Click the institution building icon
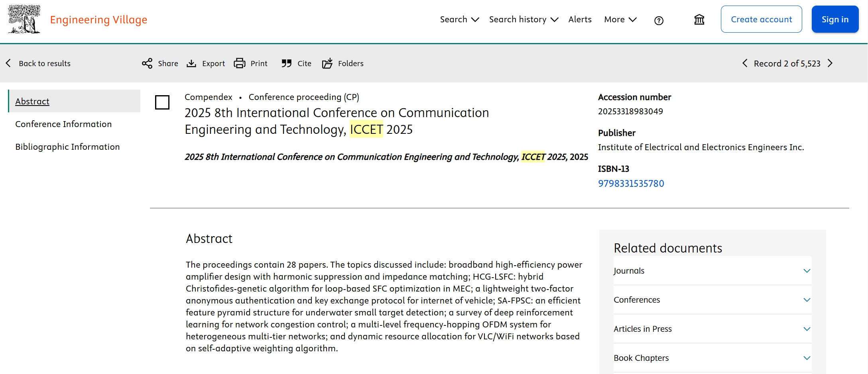Image resolution: width=868 pixels, height=374 pixels. (699, 20)
